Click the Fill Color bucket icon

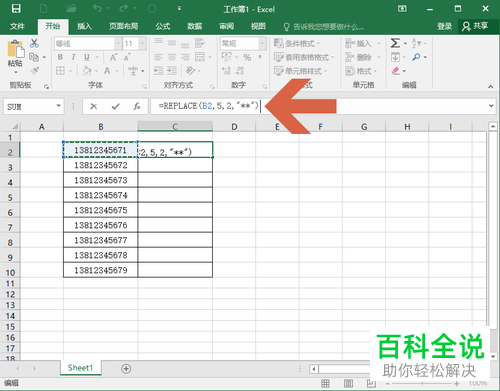tap(87, 71)
